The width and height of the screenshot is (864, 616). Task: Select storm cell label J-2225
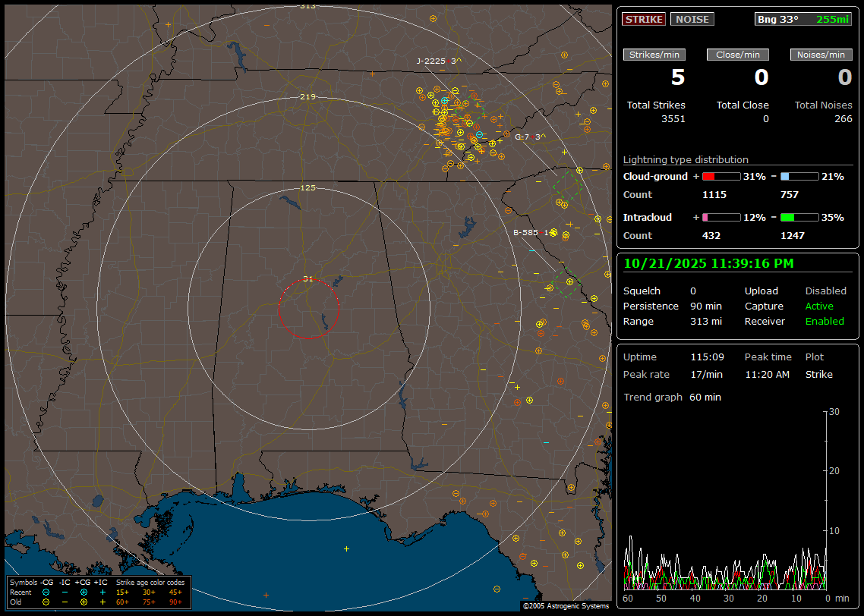[x=435, y=61]
